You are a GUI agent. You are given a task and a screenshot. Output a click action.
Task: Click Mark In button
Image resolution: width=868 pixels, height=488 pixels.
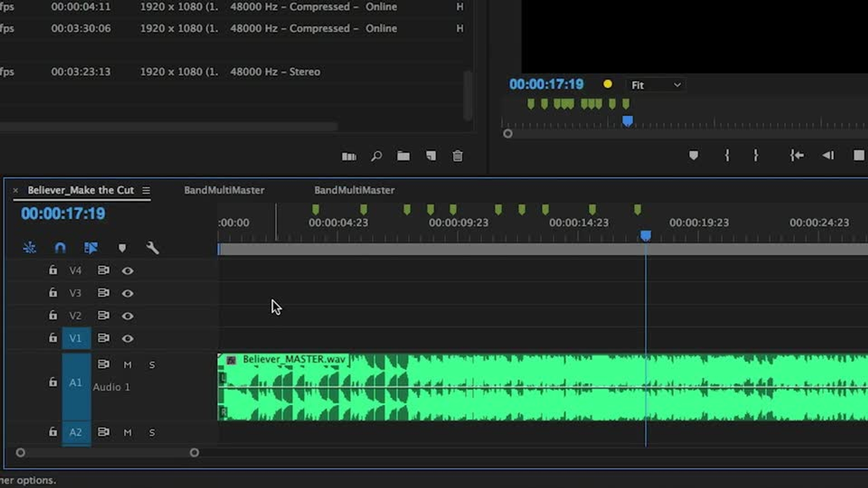pos(727,155)
